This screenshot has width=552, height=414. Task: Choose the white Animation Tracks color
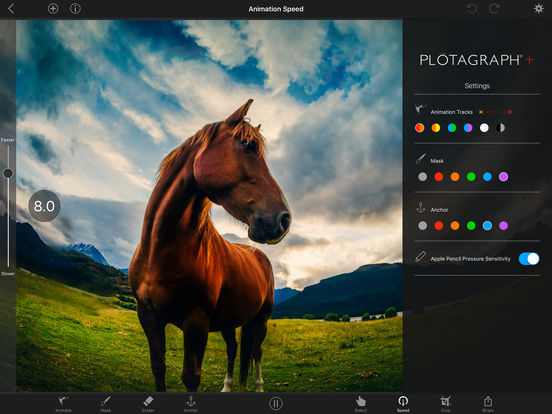(x=484, y=128)
